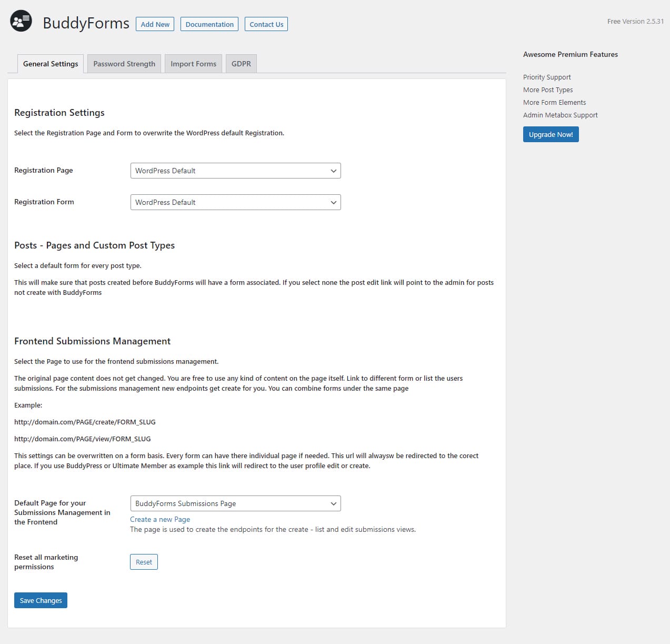Open the Import Forms tab
Image resolution: width=670 pixels, height=644 pixels.
[x=193, y=64]
